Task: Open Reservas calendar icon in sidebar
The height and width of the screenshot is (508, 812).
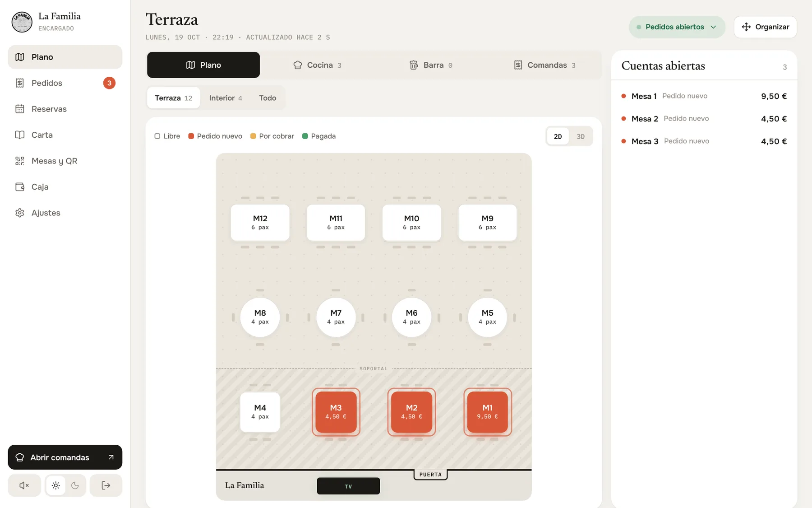Action: coord(20,109)
